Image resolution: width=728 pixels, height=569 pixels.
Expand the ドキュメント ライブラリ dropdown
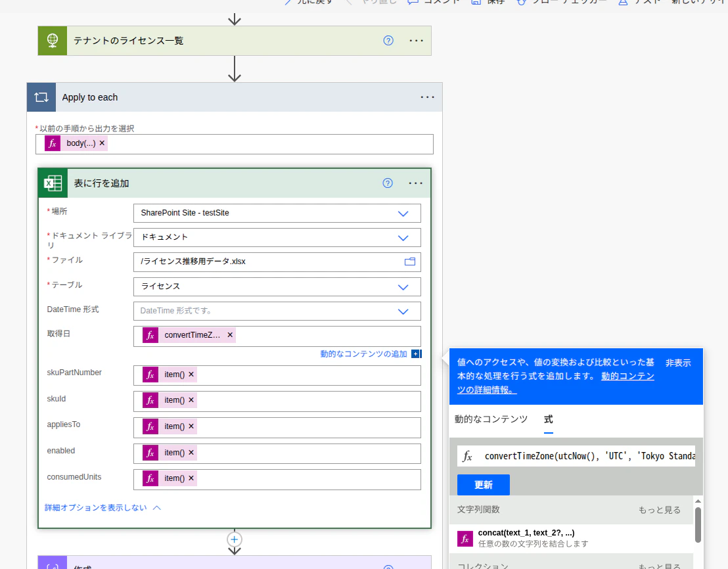click(403, 238)
